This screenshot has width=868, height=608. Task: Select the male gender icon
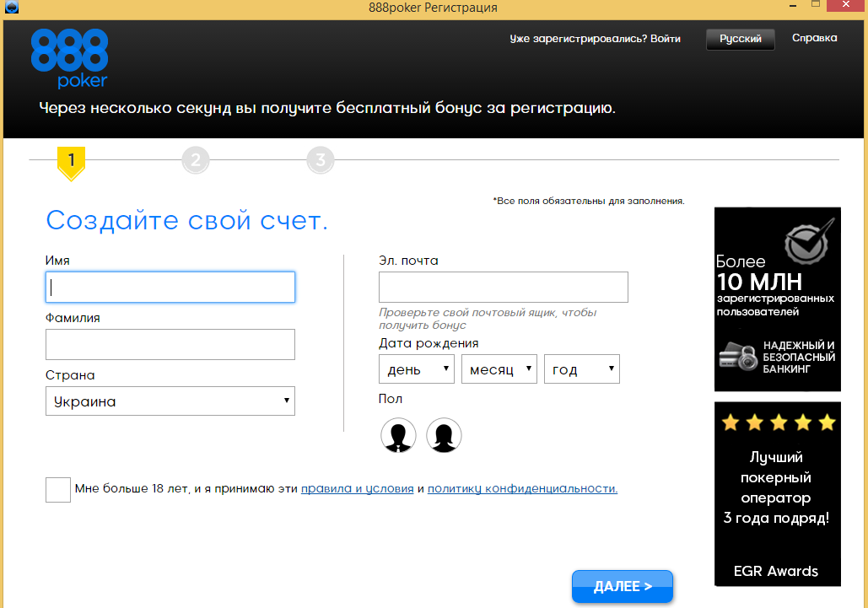[398, 435]
